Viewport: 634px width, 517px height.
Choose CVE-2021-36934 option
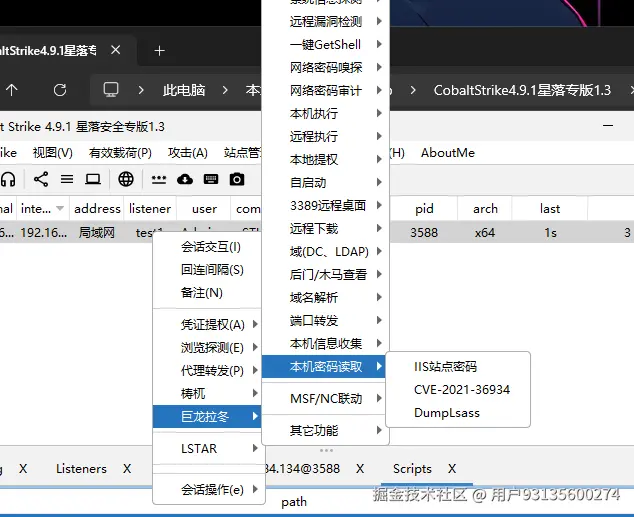[458, 389]
